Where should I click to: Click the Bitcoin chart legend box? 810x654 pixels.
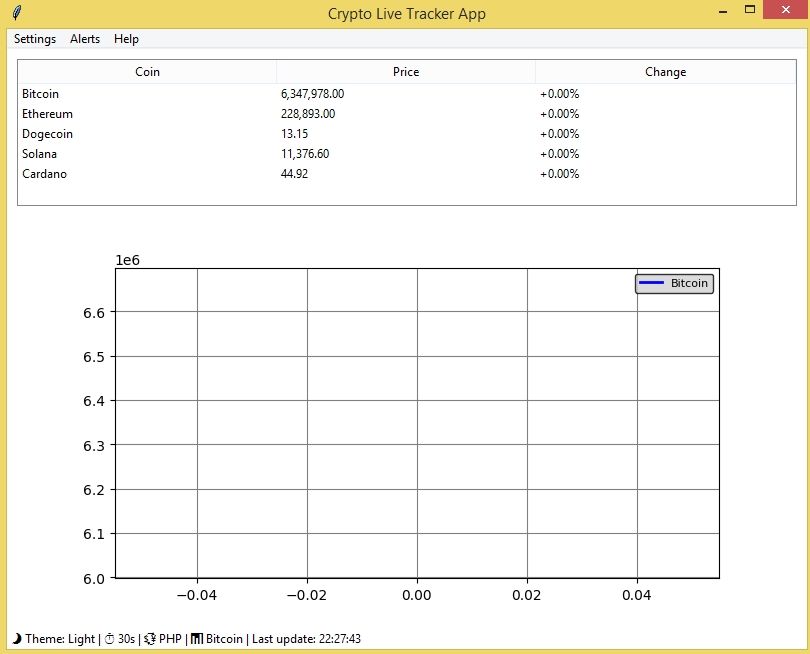[x=674, y=284]
